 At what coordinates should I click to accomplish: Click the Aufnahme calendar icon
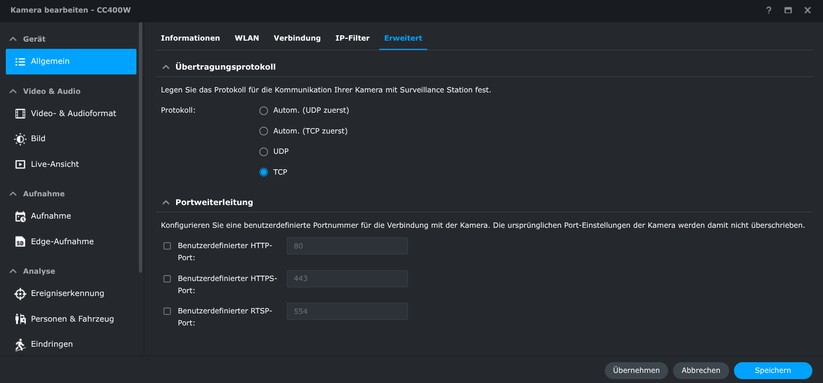click(x=20, y=216)
